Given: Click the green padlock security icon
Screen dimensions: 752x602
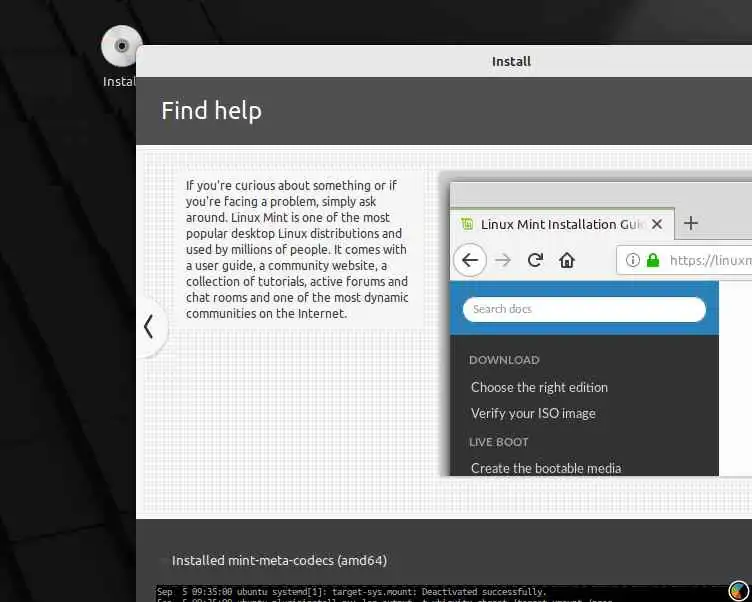Looking at the screenshot, I should [x=653, y=260].
